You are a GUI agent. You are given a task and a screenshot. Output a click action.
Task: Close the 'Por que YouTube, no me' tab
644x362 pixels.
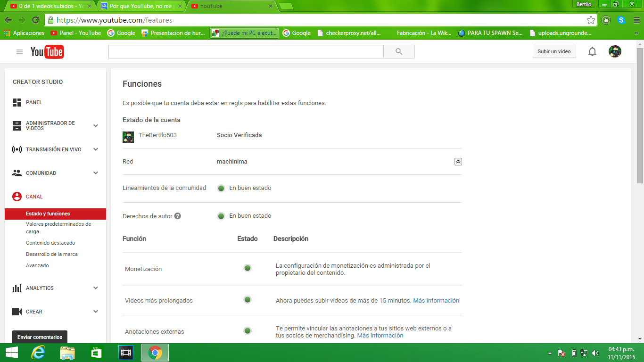[180, 6]
